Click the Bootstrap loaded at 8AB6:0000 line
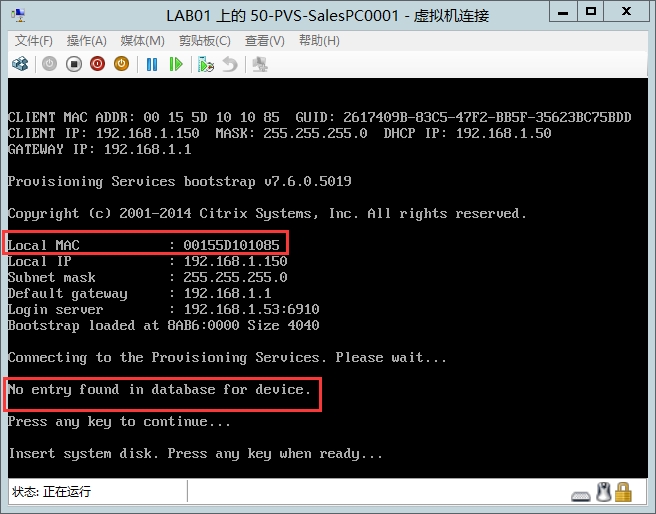Screen dimensions: 656x514 click(164, 325)
